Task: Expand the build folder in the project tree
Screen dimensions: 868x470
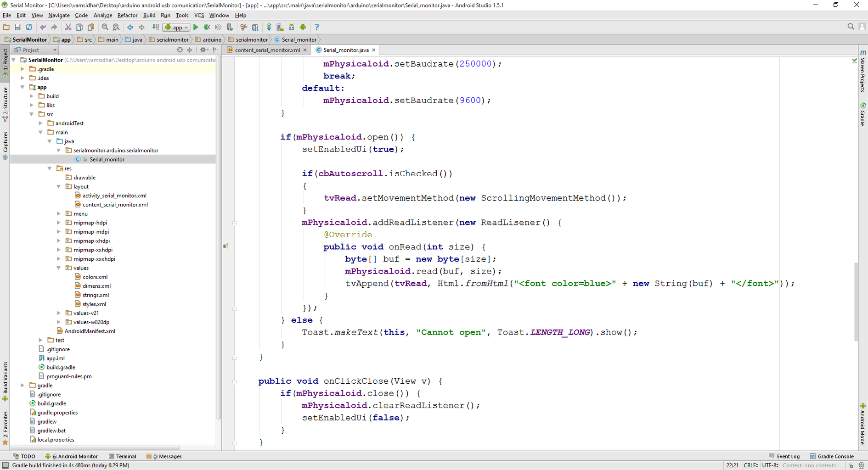Action: click(x=32, y=96)
